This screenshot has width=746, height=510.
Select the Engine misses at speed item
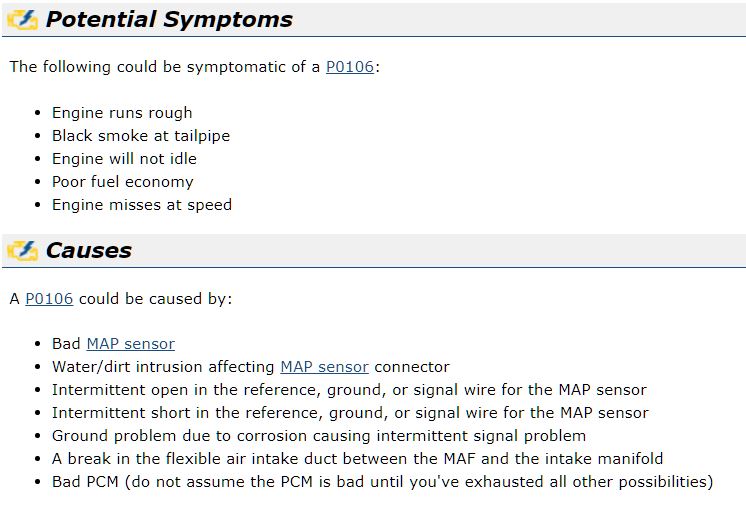pos(142,205)
